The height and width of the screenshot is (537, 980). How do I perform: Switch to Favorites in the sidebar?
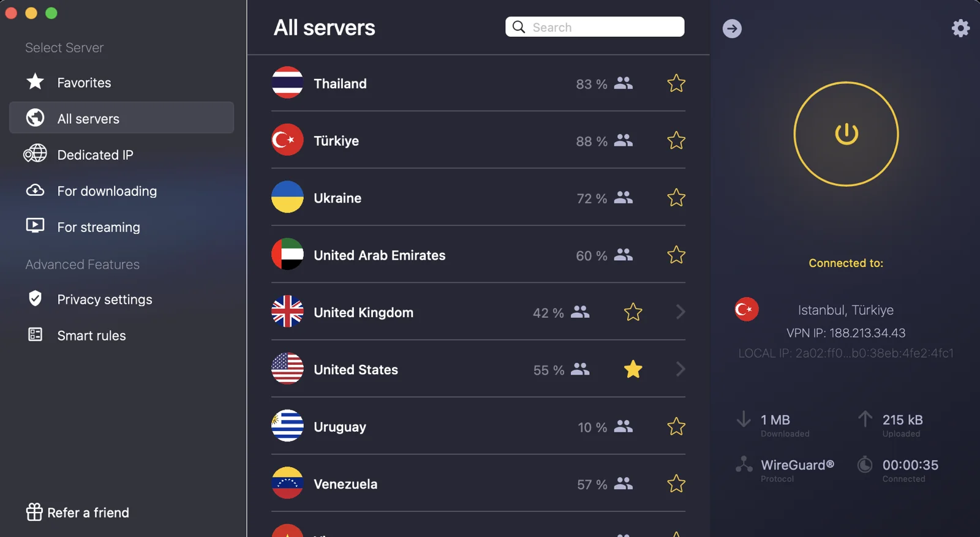[x=84, y=82]
